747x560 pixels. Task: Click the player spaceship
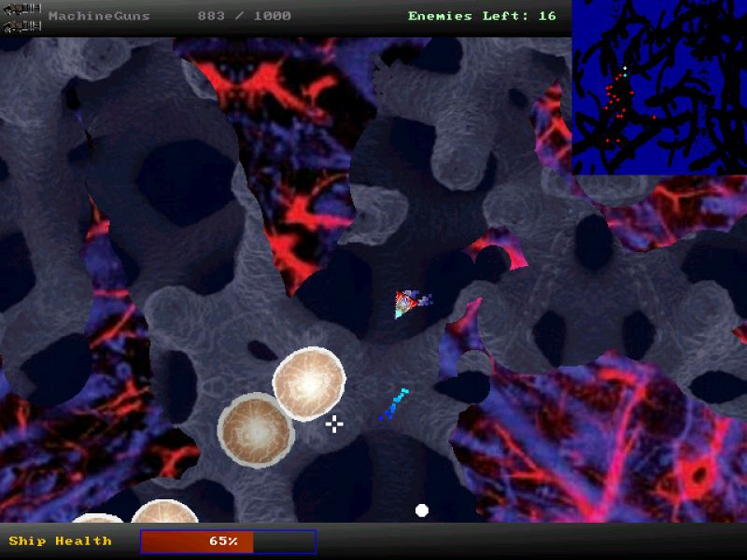pos(405,303)
